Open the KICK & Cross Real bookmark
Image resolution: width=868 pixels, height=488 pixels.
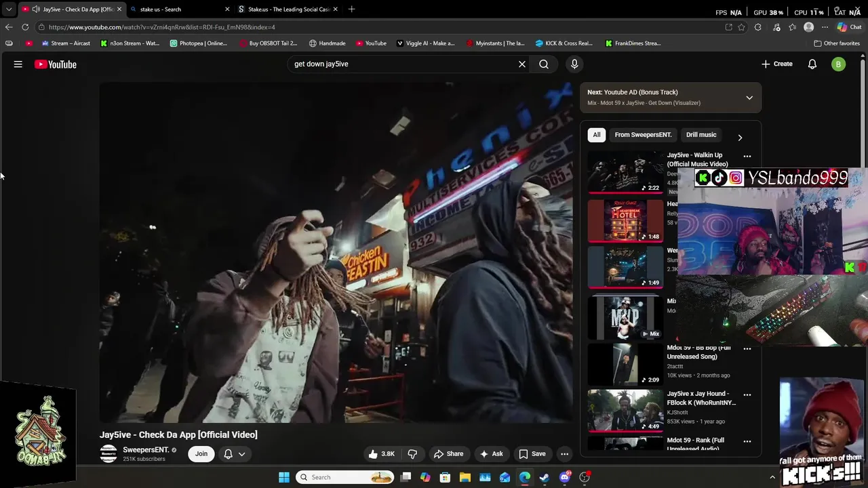[564, 43]
